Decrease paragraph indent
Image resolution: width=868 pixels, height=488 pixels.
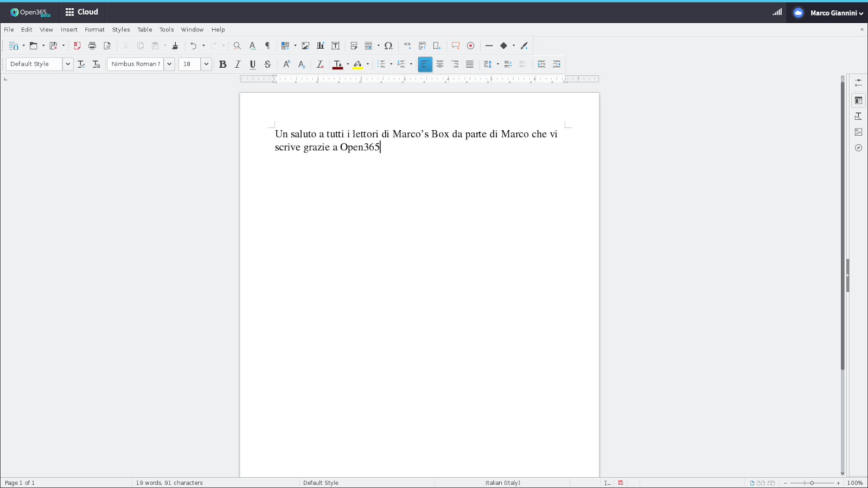[557, 65]
